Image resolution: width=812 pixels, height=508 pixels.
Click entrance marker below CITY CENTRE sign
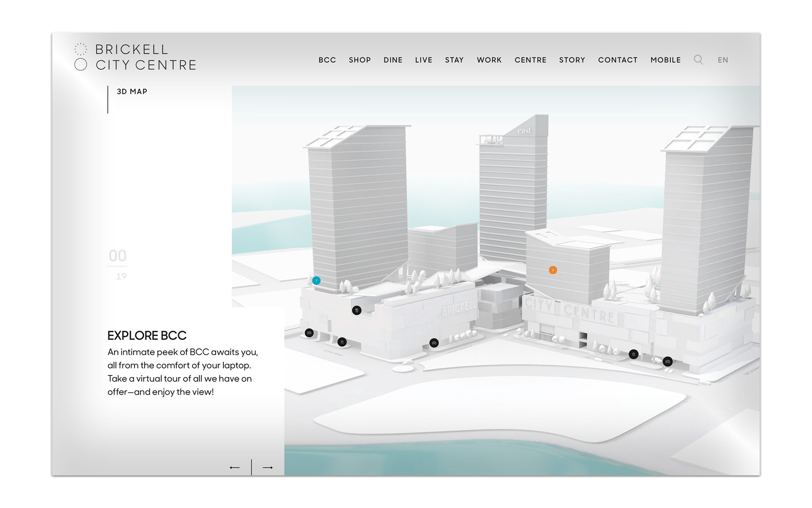(x=634, y=354)
